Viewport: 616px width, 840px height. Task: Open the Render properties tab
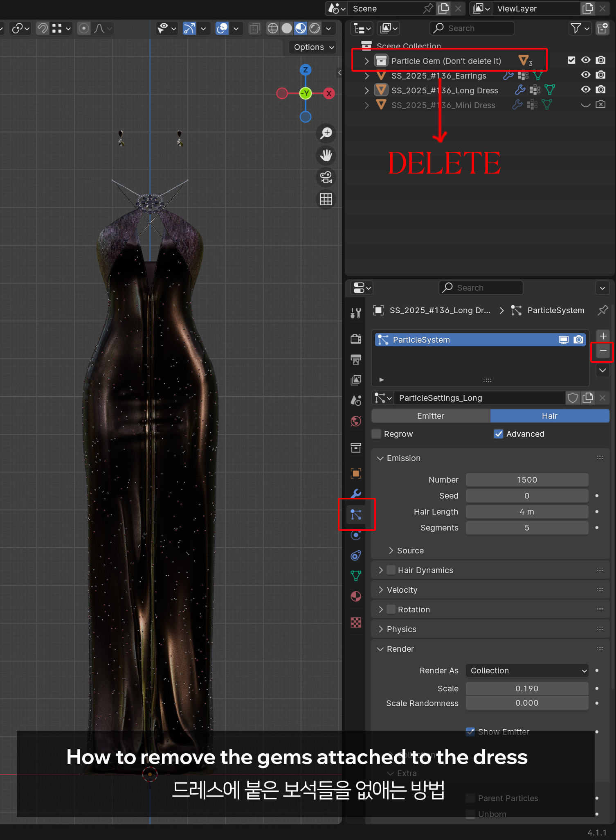pyautogui.click(x=356, y=339)
